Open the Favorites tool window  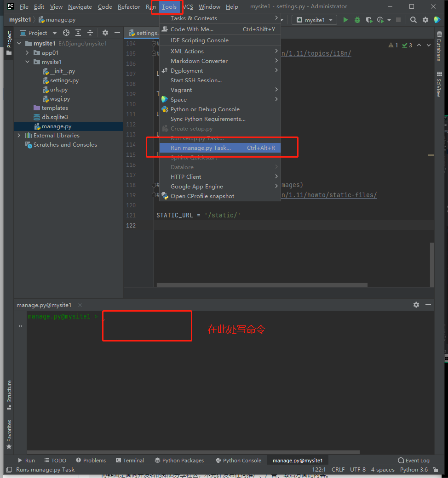click(x=9, y=434)
